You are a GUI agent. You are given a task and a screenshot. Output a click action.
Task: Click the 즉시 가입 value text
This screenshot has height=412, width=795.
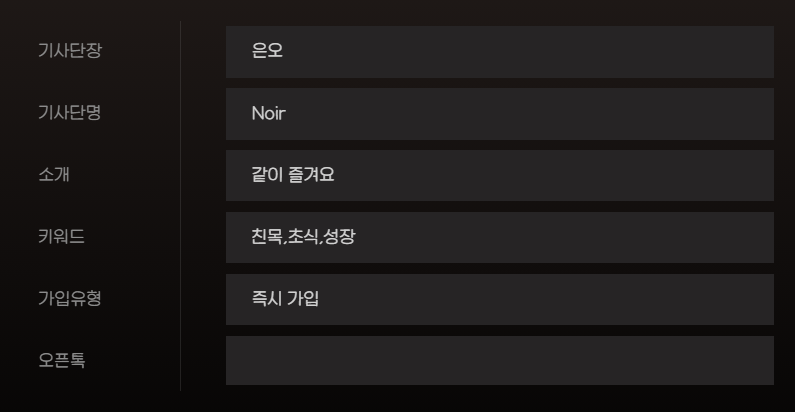point(285,299)
